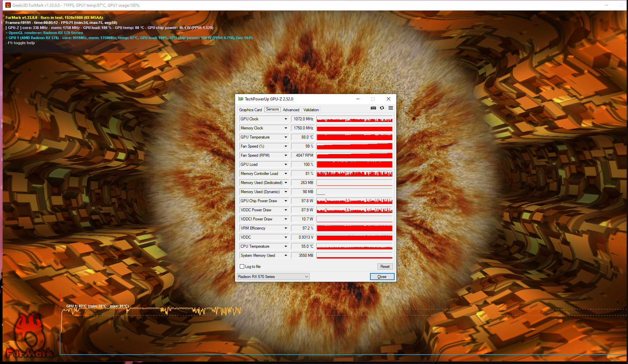Click the FurMark 'F1: toggle help' text
Viewport: 628px width, 364px height.
tap(20, 43)
